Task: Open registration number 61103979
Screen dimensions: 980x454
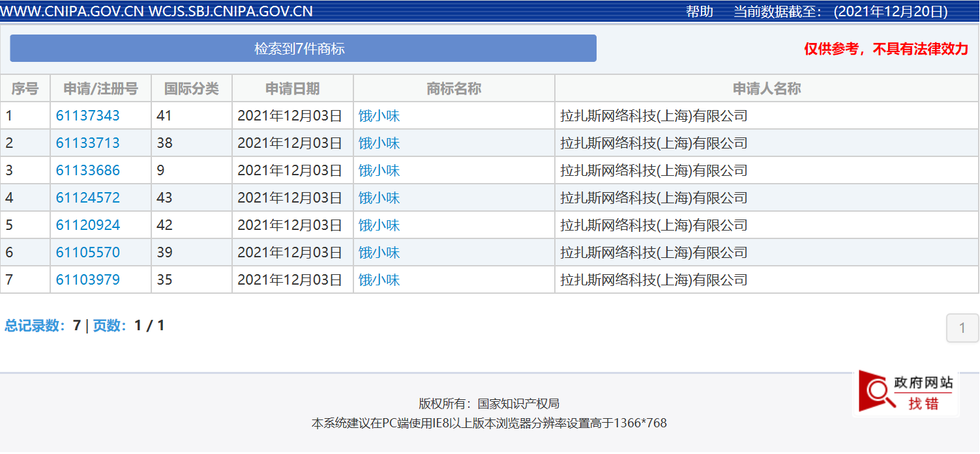Action: [88, 280]
